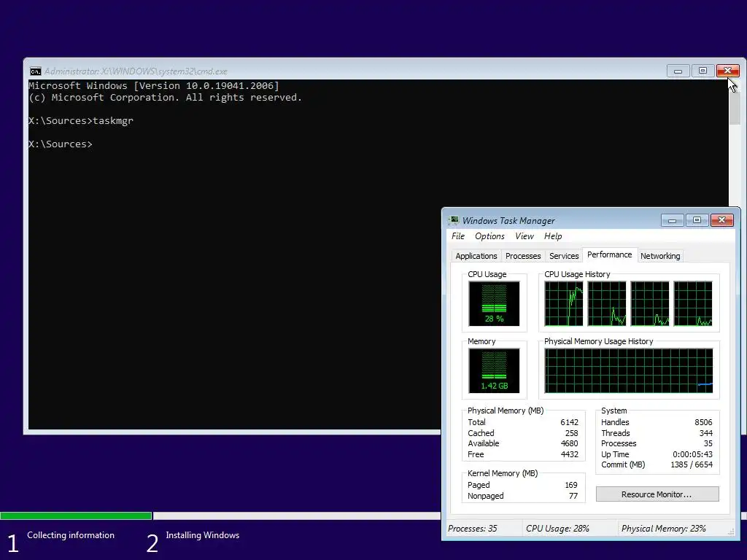Select the Performance tab
The width and height of the screenshot is (747, 560).
pos(609,254)
